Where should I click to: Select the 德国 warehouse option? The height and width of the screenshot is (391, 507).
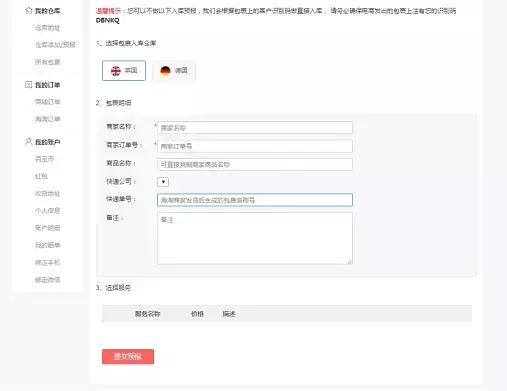click(174, 71)
